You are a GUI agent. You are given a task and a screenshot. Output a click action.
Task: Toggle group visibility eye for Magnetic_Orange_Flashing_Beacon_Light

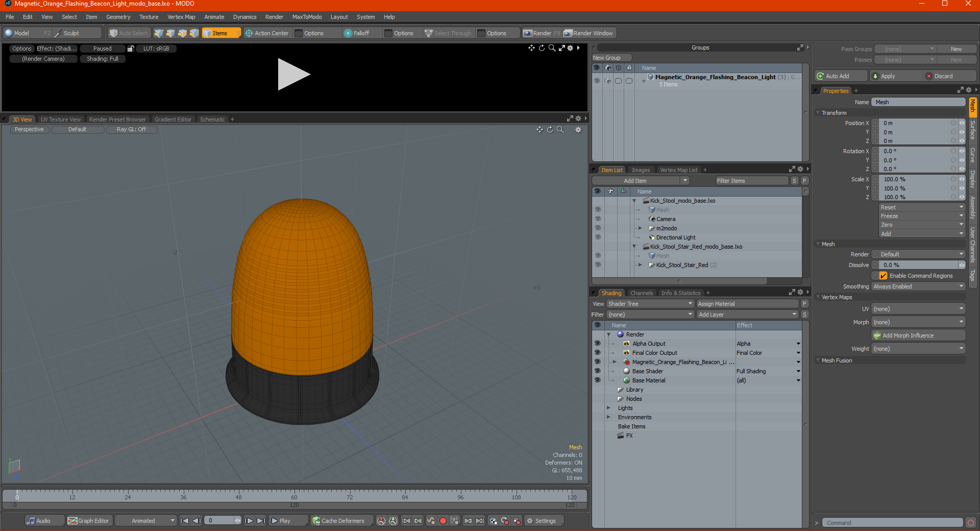pos(597,81)
